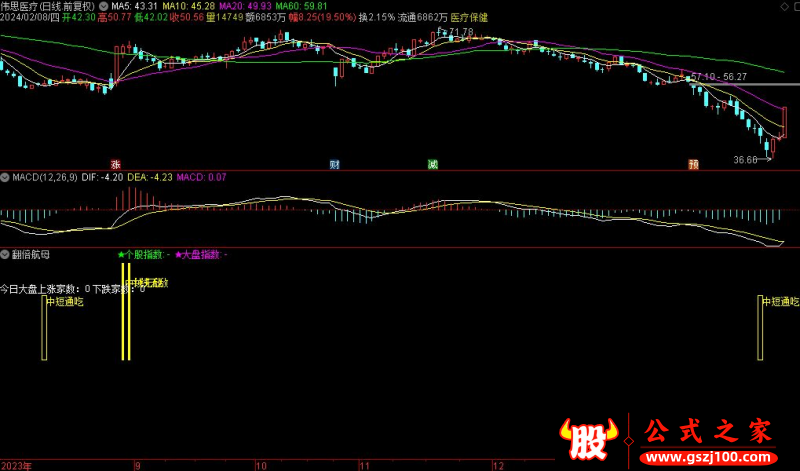
Task: Click the 翻倍航母 indicator name
Action: tap(31, 254)
